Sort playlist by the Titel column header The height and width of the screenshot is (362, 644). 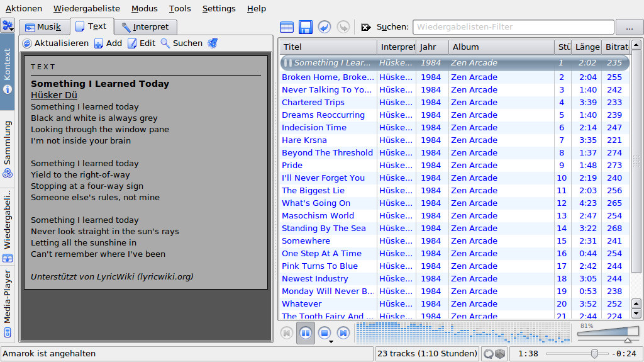[x=328, y=47]
